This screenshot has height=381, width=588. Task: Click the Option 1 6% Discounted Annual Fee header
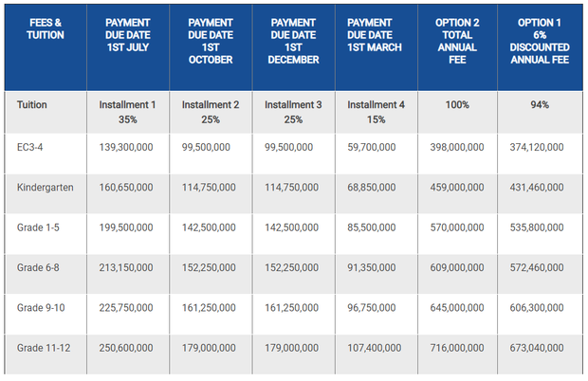click(x=542, y=41)
